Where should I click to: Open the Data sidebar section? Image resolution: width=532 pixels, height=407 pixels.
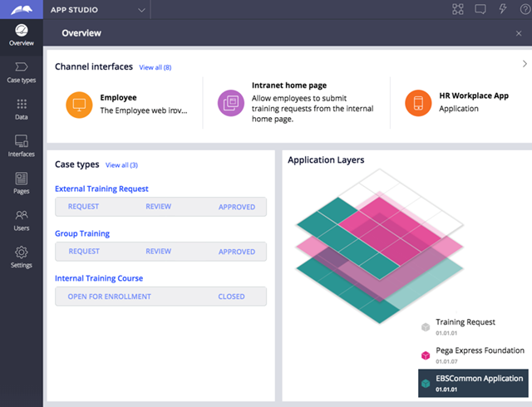click(21, 109)
